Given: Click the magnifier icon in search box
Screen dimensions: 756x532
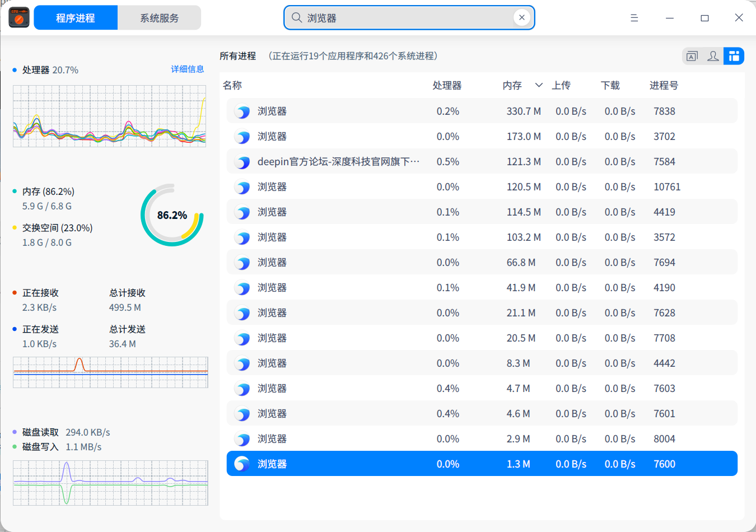Looking at the screenshot, I should (x=297, y=17).
